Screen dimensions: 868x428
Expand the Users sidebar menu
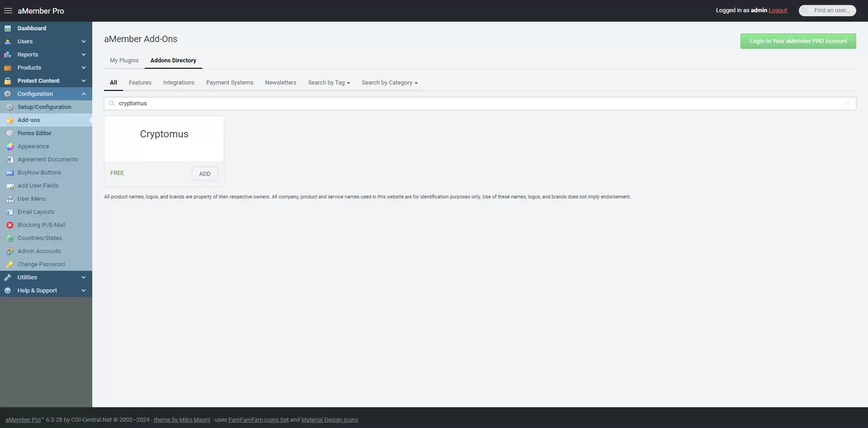[83, 42]
